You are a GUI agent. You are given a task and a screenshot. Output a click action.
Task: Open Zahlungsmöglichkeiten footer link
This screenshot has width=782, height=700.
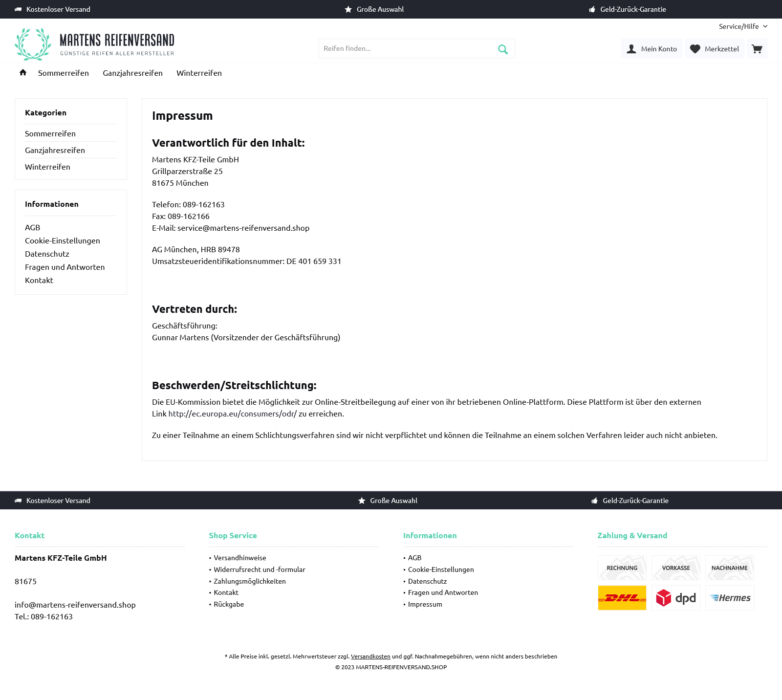tap(250, 581)
